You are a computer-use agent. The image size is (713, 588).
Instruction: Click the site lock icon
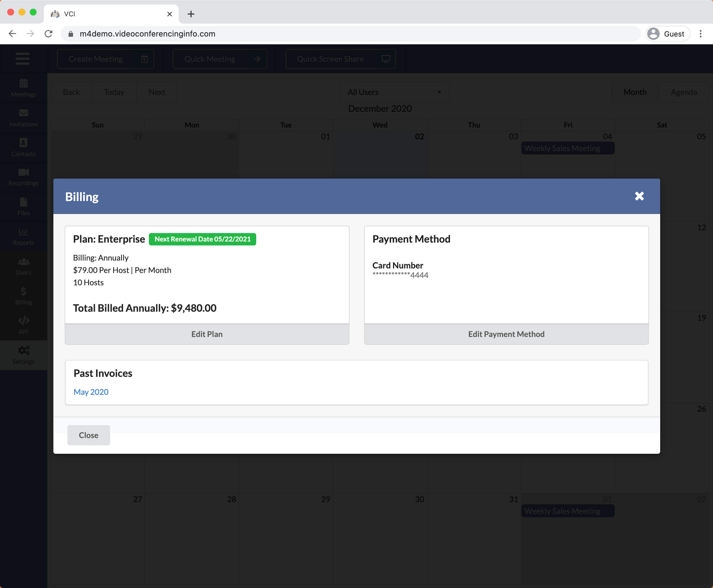tap(71, 34)
